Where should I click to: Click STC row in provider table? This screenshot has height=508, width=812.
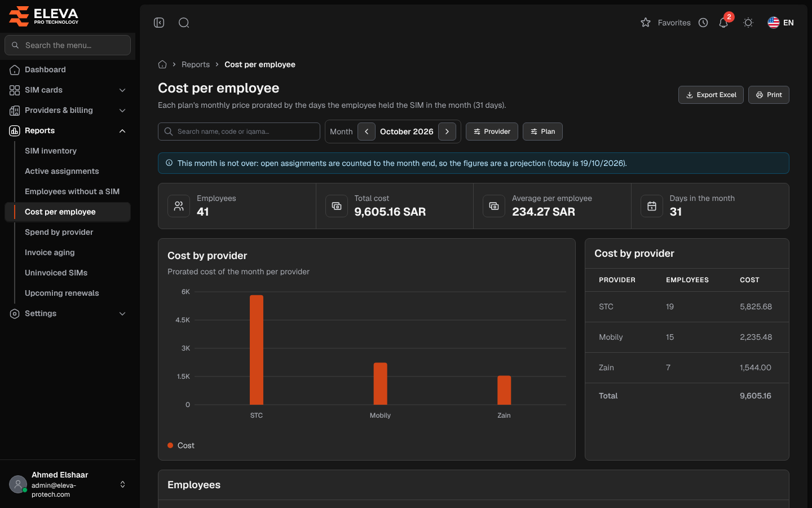coord(687,306)
